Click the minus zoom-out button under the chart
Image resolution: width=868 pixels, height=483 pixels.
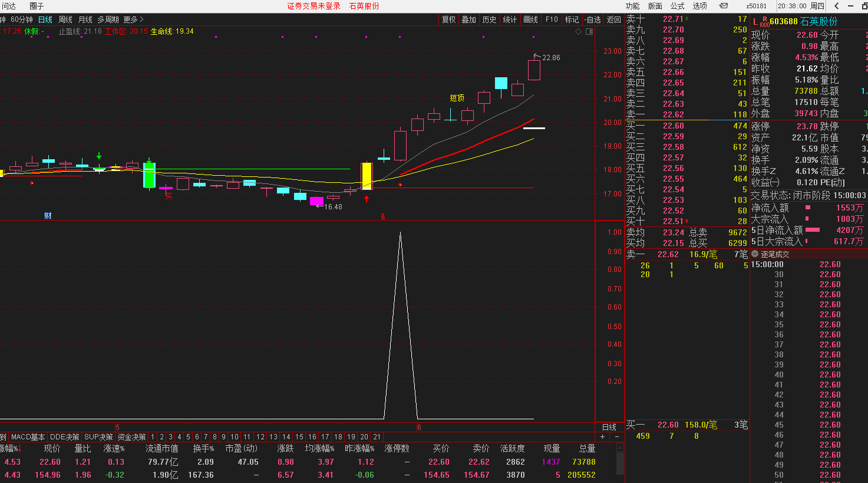pyautogui.click(x=616, y=437)
